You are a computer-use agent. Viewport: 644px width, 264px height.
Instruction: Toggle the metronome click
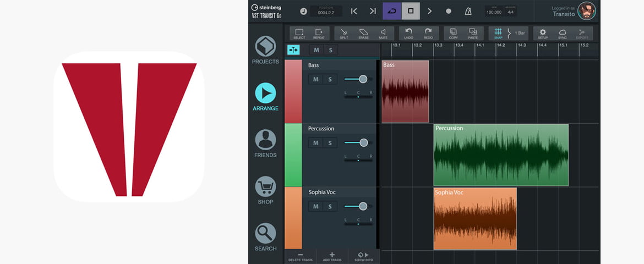coord(468,12)
